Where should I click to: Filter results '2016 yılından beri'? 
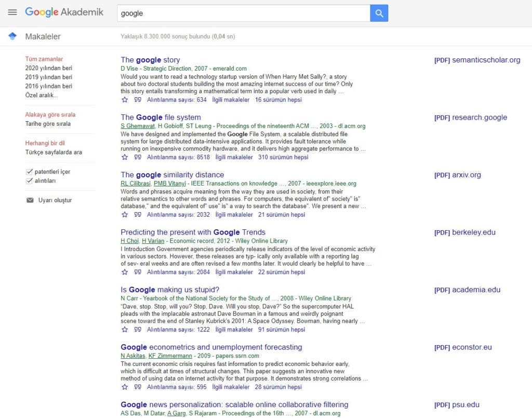[48, 86]
